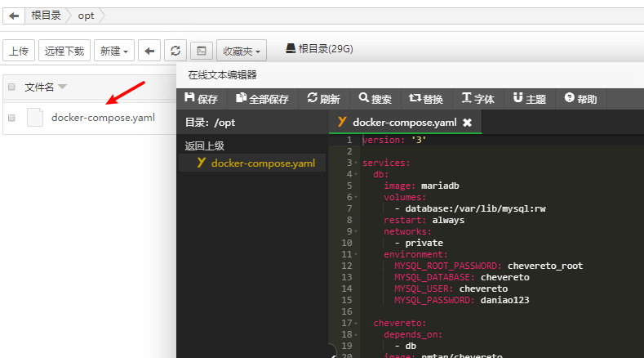644x358 pixels.
Task: Click the MYSQL_ROOT_PASSWORD line
Action: pyautogui.click(x=488, y=266)
